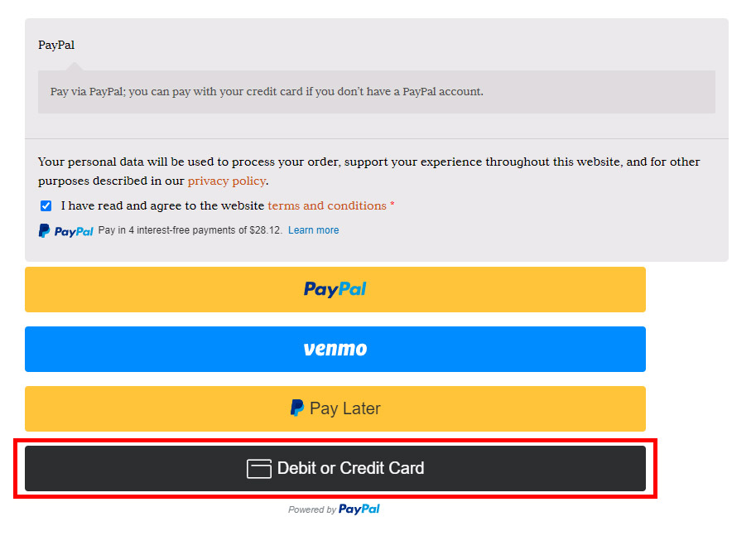Click the PayPal P icon on Pay Later

(297, 408)
